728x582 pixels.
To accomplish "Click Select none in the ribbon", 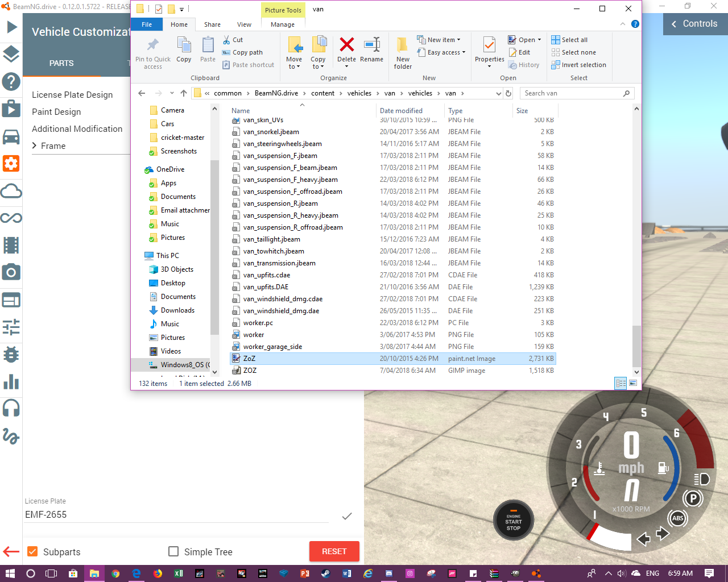I will tap(573, 52).
